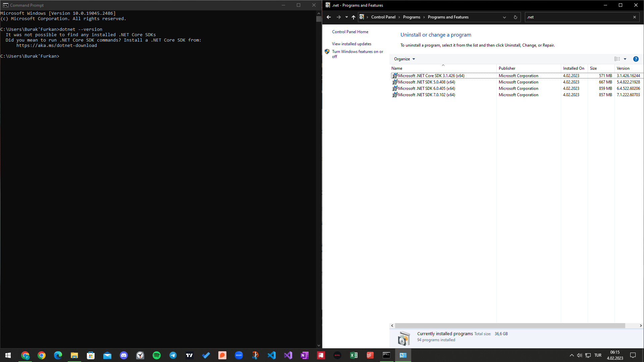Open Spotify from the taskbar
Image resolution: width=644 pixels, height=362 pixels.
[156, 355]
